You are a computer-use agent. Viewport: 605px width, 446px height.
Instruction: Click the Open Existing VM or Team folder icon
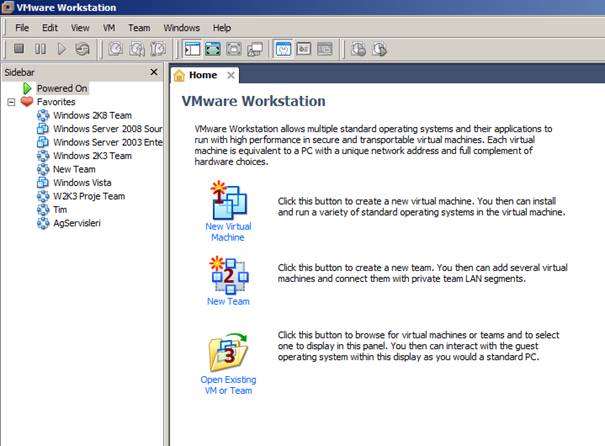pos(227,351)
